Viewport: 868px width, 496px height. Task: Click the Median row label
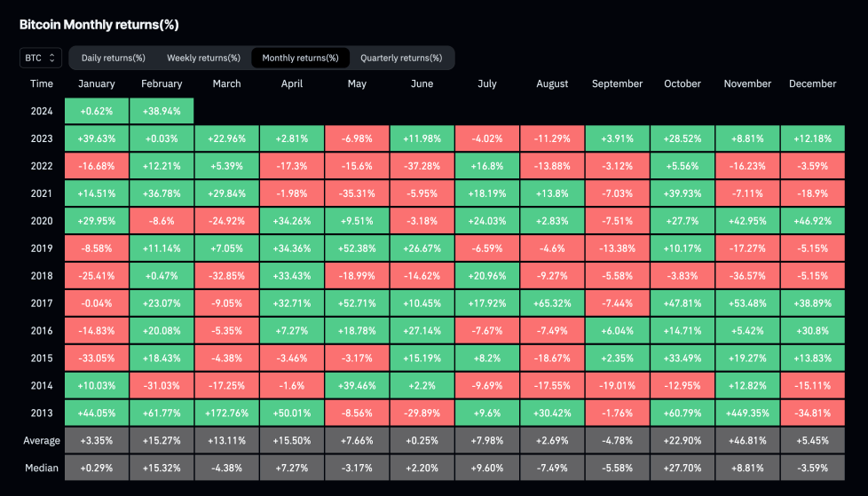point(42,468)
